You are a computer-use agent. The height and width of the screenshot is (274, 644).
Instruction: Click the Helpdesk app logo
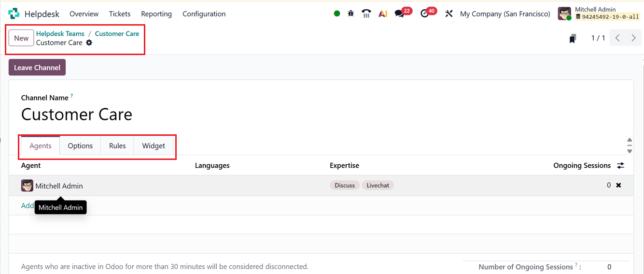tap(14, 14)
